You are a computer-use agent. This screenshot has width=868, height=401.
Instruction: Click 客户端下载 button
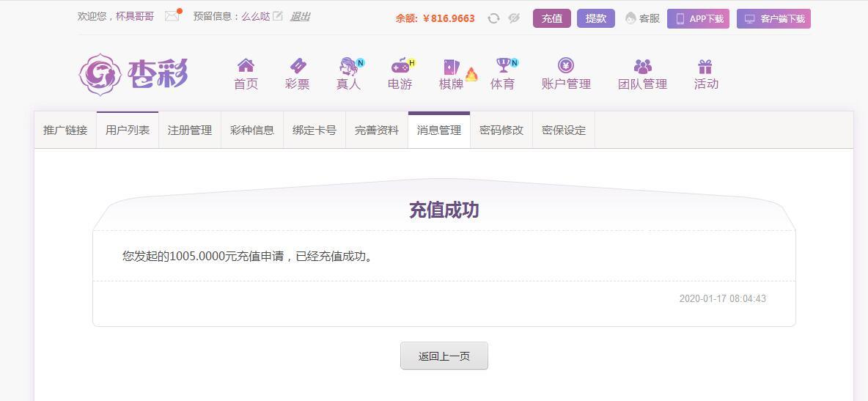[773, 18]
